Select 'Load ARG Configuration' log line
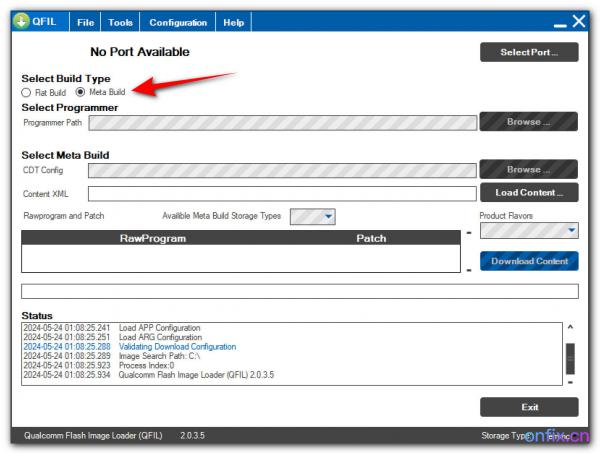Viewport: 600px width, 454px height. point(112,337)
